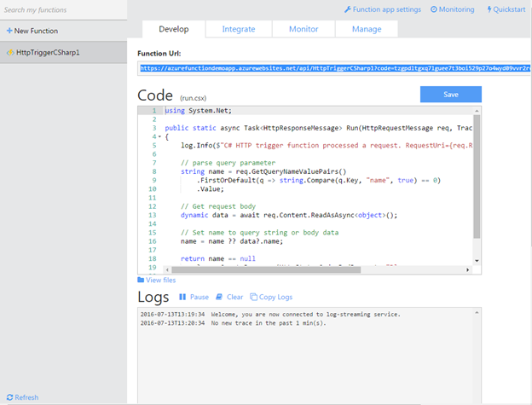
Task: Click the Copy Logs icon
Action: pos(253,298)
